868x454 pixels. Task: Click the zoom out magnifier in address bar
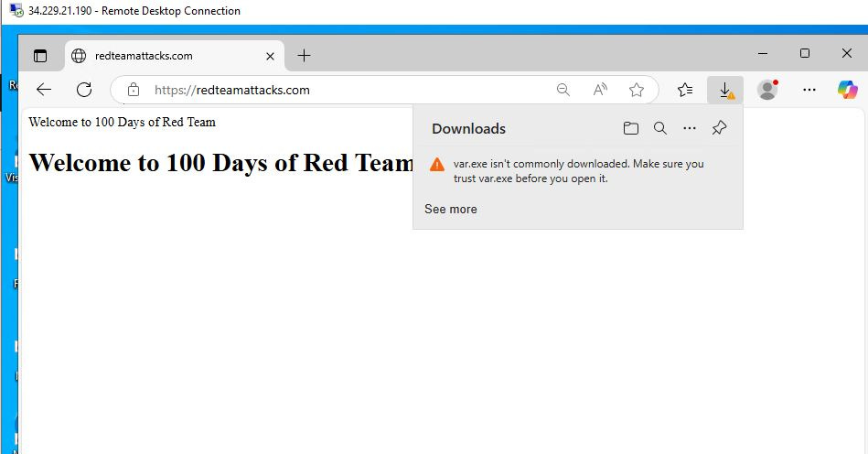563,90
